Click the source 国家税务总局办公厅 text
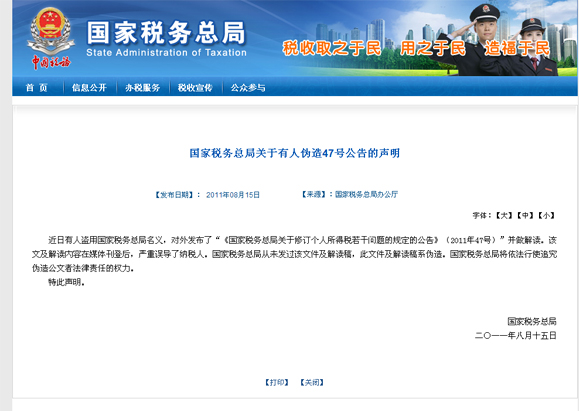 point(366,194)
